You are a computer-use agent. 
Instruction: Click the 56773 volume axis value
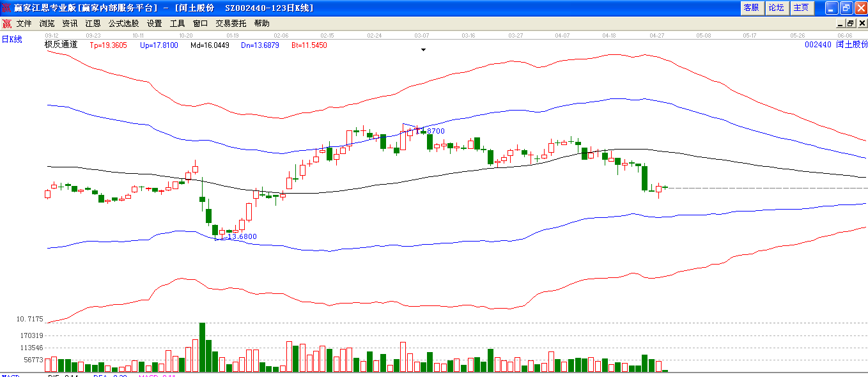pyautogui.click(x=33, y=360)
